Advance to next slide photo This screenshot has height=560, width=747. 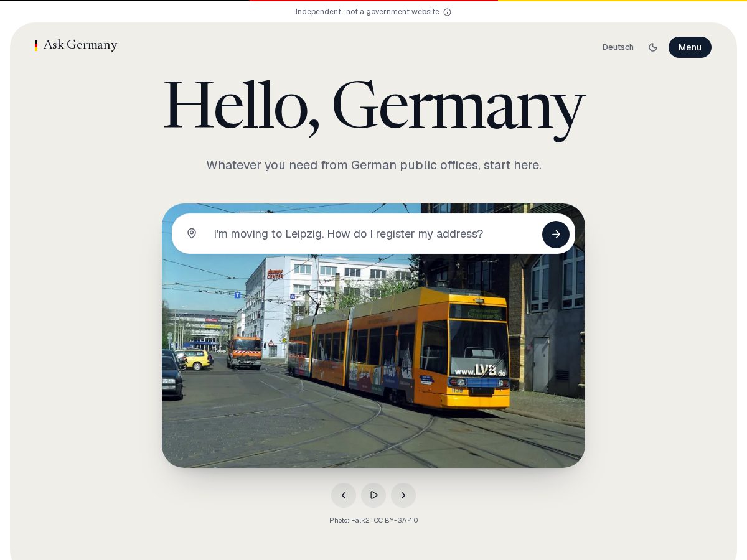click(403, 495)
